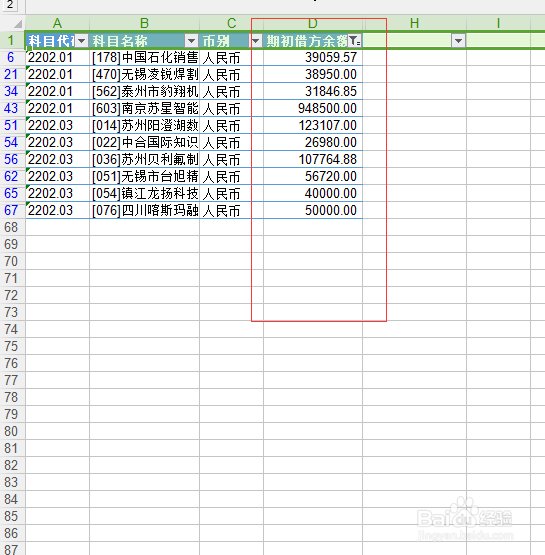
Task: Select the [470]无锡凌锐焊割 cell
Action: pos(144,74)
